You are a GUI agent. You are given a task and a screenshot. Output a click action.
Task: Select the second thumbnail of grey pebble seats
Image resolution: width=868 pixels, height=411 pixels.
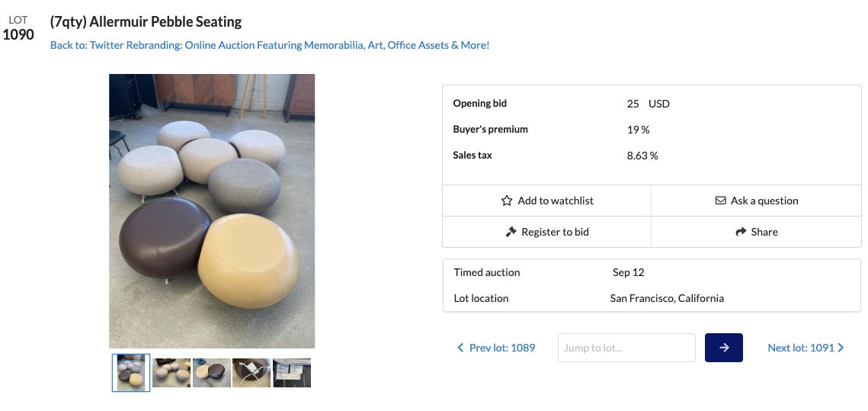click(171, 373)
